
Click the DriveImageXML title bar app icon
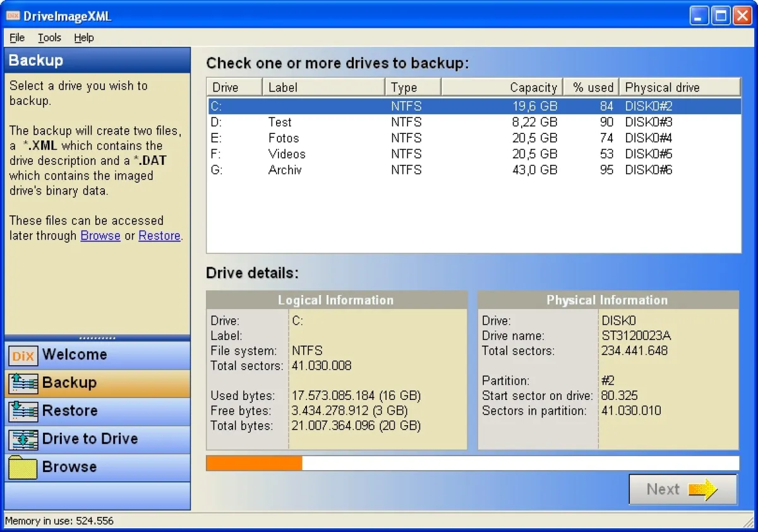coord(13,16)
